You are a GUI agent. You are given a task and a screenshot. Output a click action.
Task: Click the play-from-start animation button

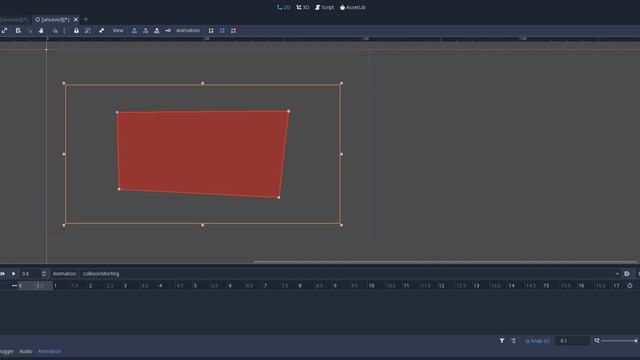(3, 274)
